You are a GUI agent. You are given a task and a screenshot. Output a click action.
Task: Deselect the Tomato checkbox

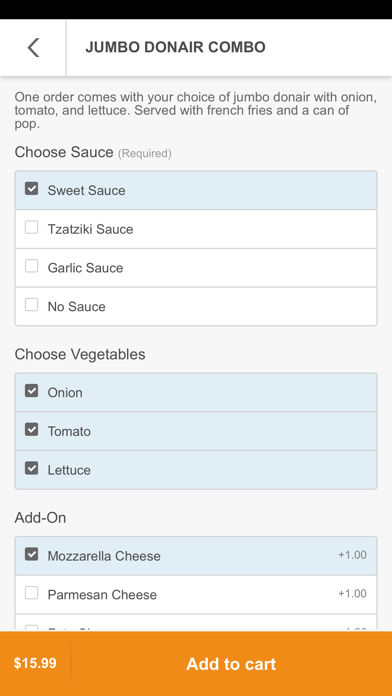31,430
